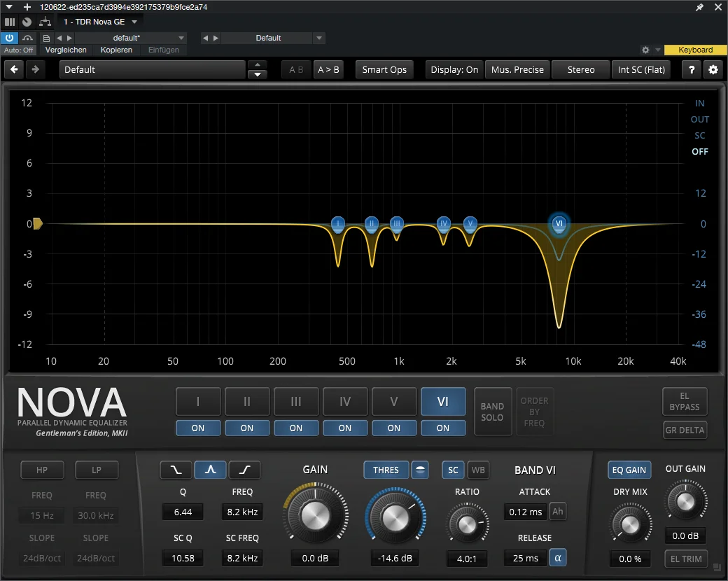Toggle the THRES dynamics button

[x=386, y=470]
